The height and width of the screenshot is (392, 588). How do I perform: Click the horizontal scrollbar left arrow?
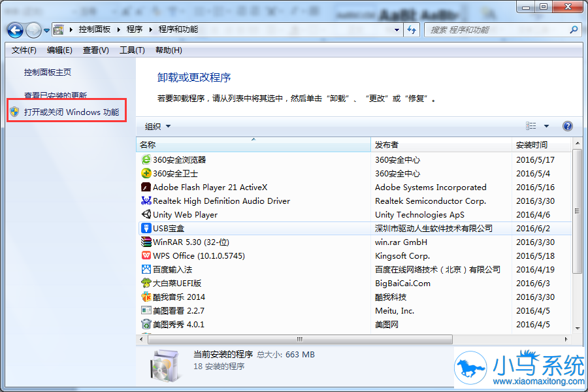pos(141,339)
